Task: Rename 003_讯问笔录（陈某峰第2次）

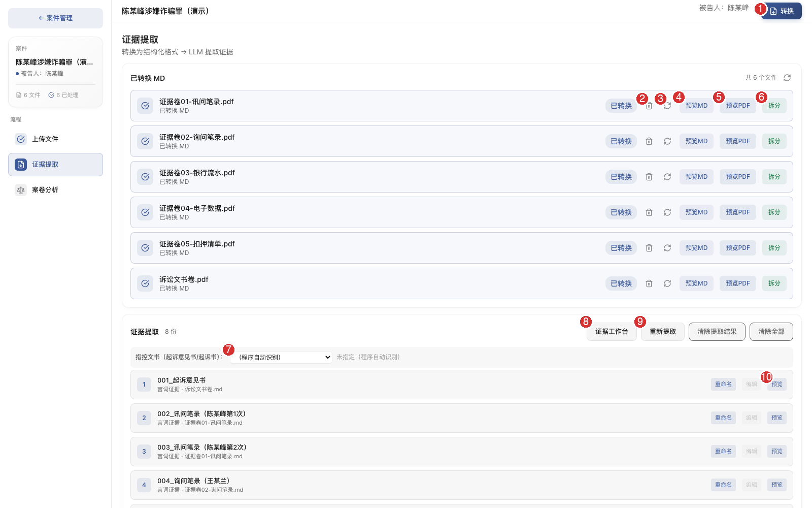Action: 723,452
